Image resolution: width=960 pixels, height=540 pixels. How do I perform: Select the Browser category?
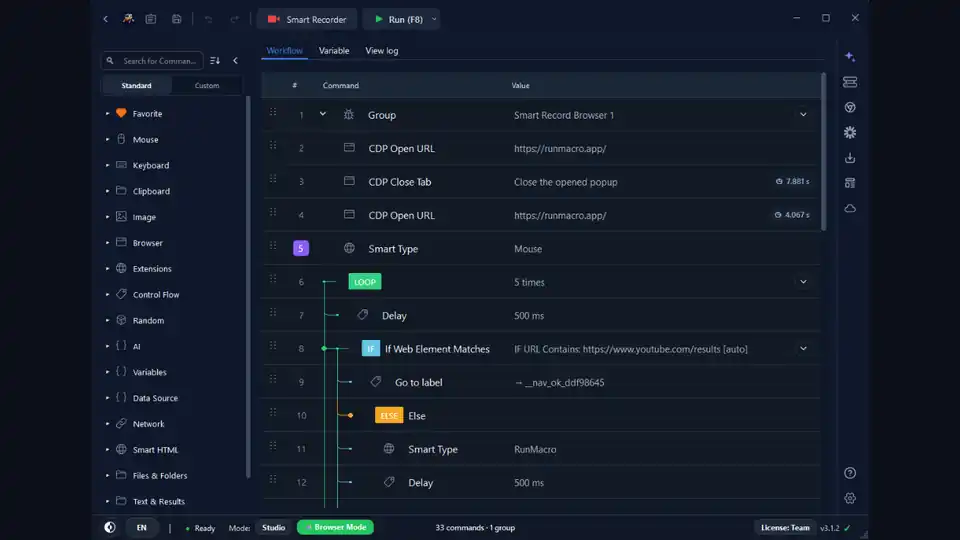point(148,243)
